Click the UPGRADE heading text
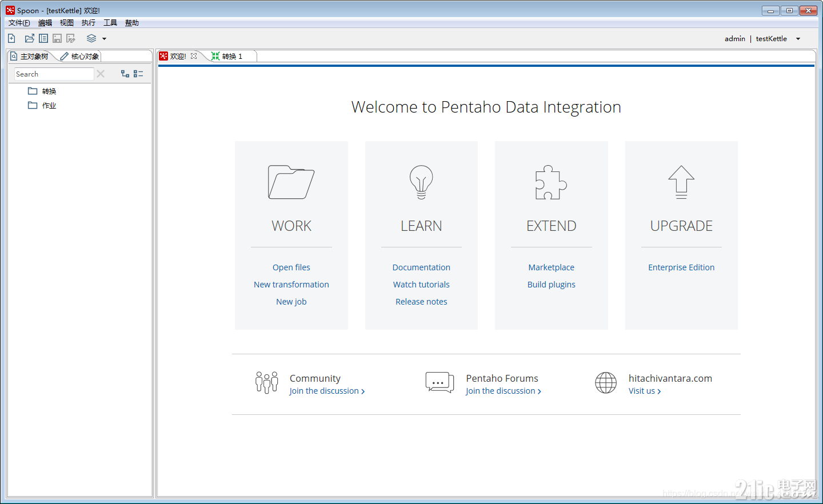Viewport: 823px width, 504px height. coord(681,226)
